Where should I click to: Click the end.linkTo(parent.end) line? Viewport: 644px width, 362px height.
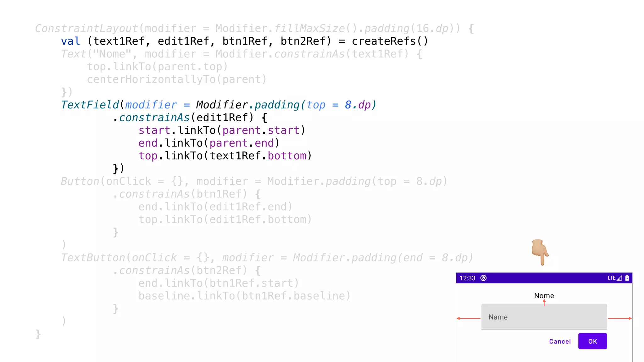point(209,143)
